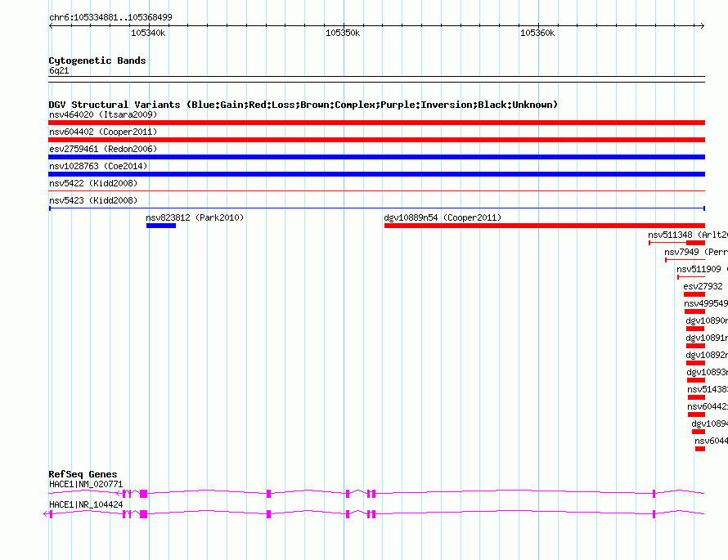Open the nsv823812 (Park2010) label

coord(195,217)
